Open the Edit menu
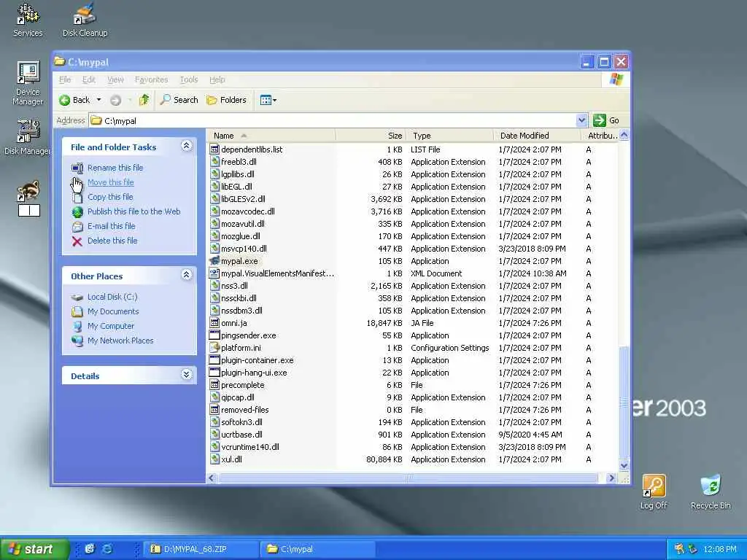 coord(88,79)
